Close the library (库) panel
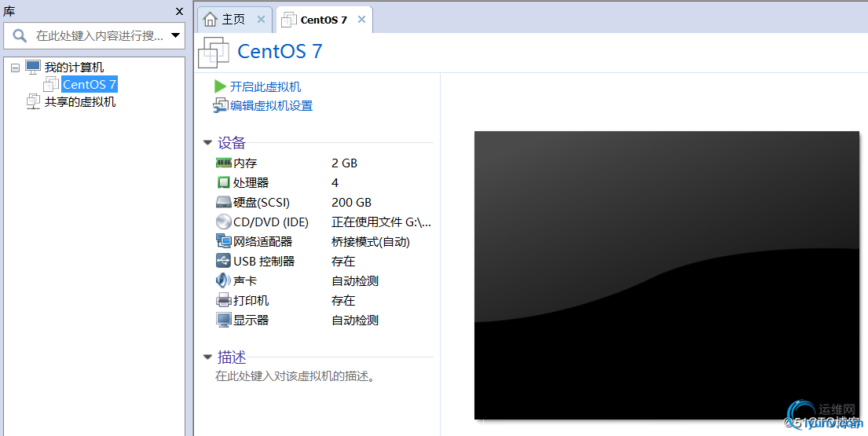Viewport: 868px width, 436px height. coord(179,12)
